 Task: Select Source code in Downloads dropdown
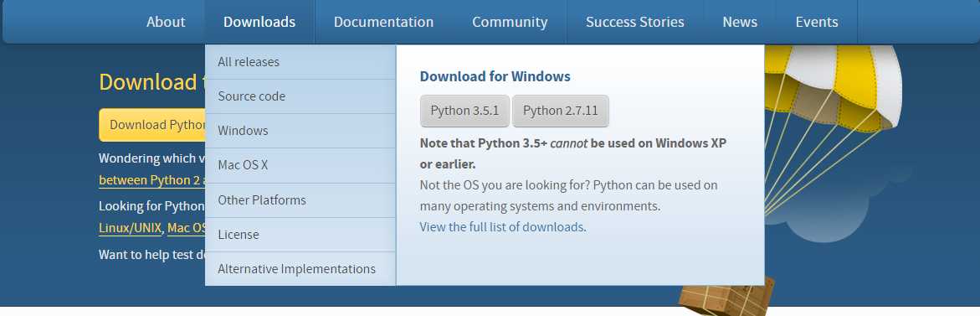[300, 96]
